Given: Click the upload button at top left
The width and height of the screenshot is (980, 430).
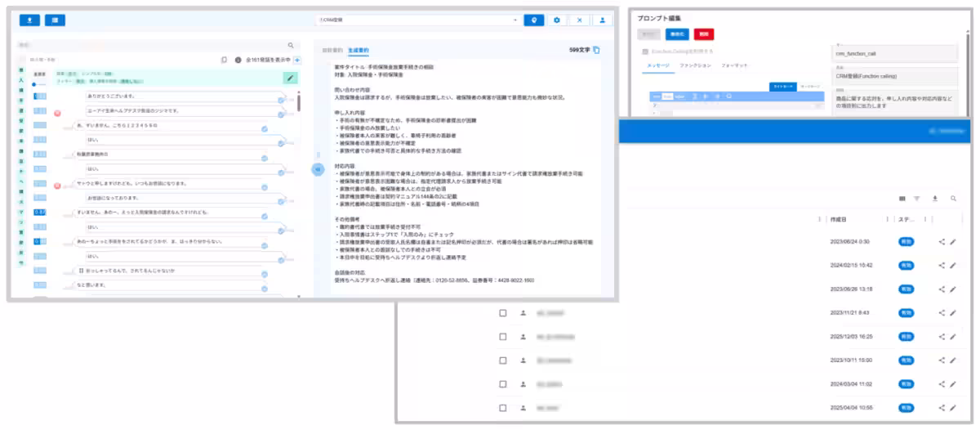Looking at the screenshot, I should click(31, 20).
